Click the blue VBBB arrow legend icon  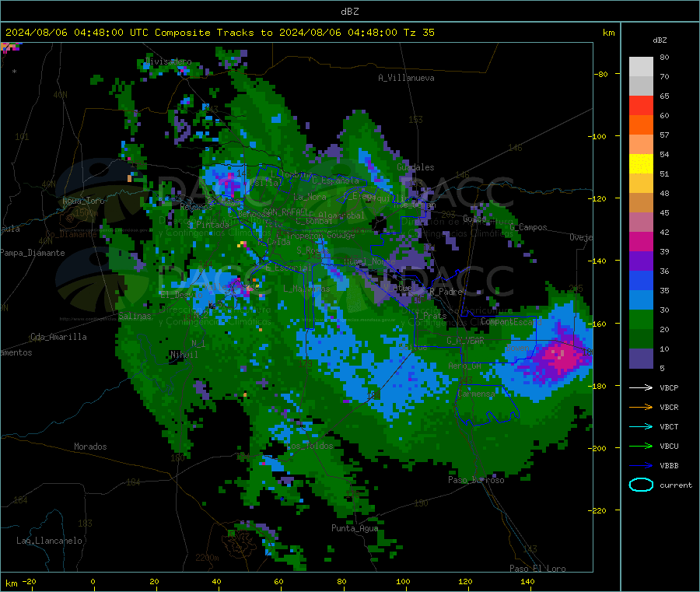tap(641, 466)
